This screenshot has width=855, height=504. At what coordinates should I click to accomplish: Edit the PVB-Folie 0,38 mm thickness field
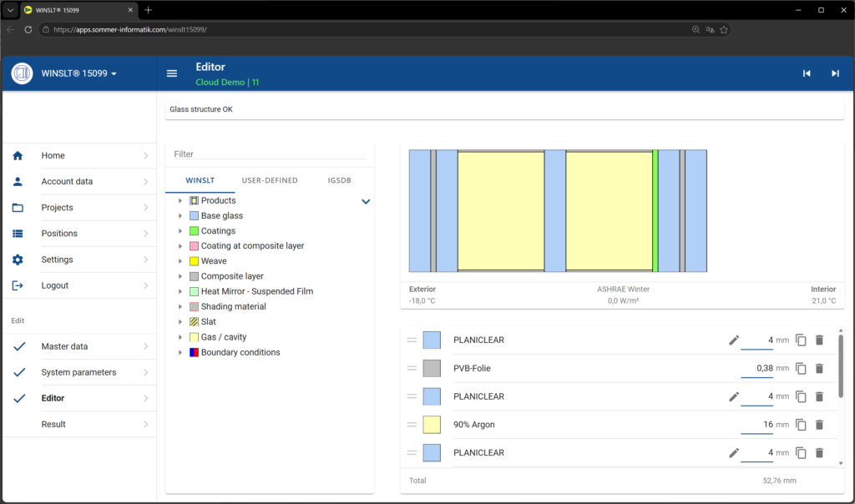tap(756, 368)
